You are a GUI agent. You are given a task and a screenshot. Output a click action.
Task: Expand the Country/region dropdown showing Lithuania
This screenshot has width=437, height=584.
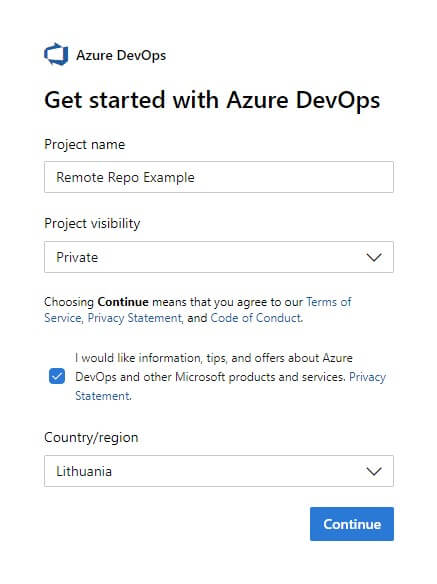pyautogui.click(x=219, y=471)
